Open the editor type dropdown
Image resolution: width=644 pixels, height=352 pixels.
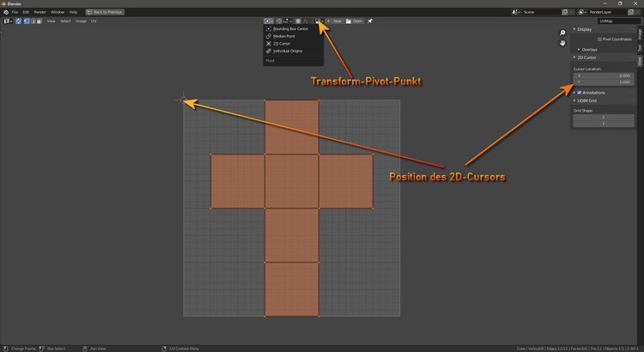[7, 21]
